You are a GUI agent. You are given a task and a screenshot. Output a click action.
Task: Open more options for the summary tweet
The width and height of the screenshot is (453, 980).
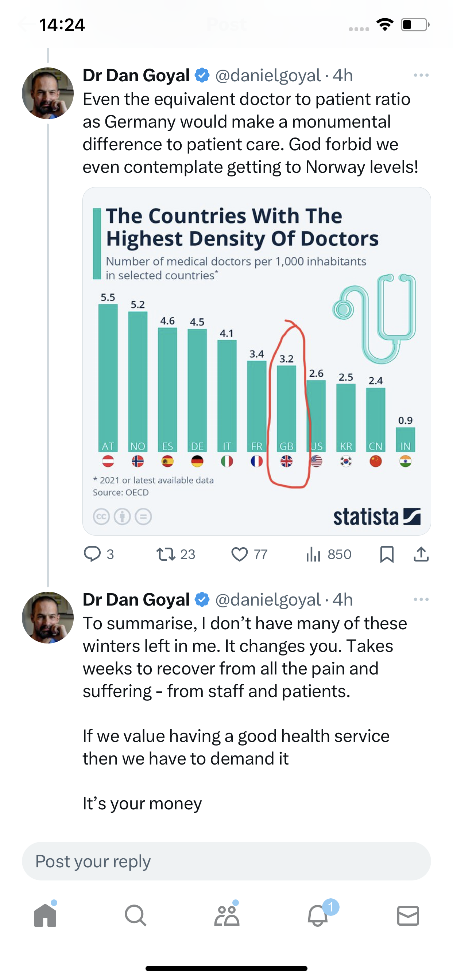pyautogui.click(x=421, y=600)
